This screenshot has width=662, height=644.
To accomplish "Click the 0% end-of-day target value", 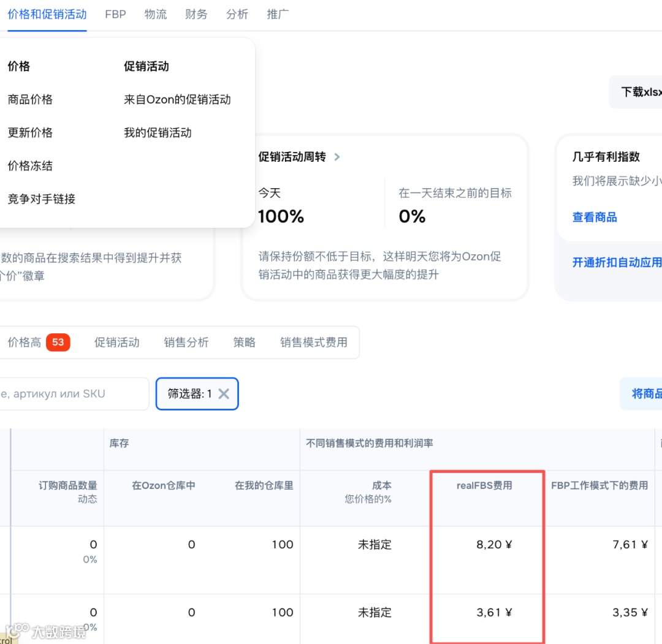I will click(412, 216).
